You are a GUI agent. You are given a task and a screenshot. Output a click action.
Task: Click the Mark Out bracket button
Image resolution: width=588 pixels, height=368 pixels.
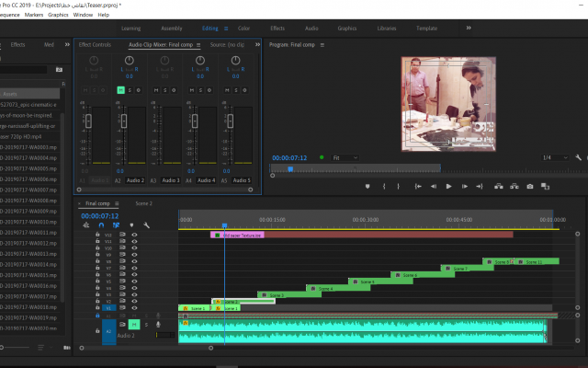tap(398, 186)
